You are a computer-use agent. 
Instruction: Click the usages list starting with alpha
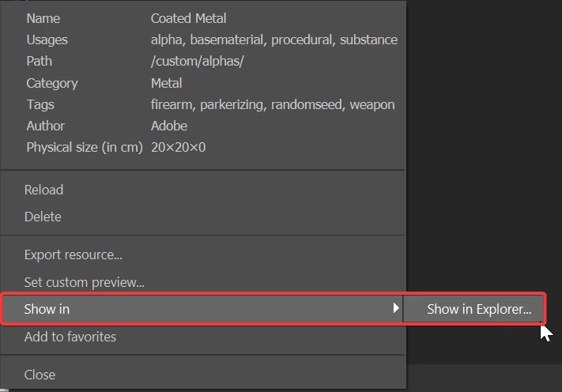tap(273, 40)
